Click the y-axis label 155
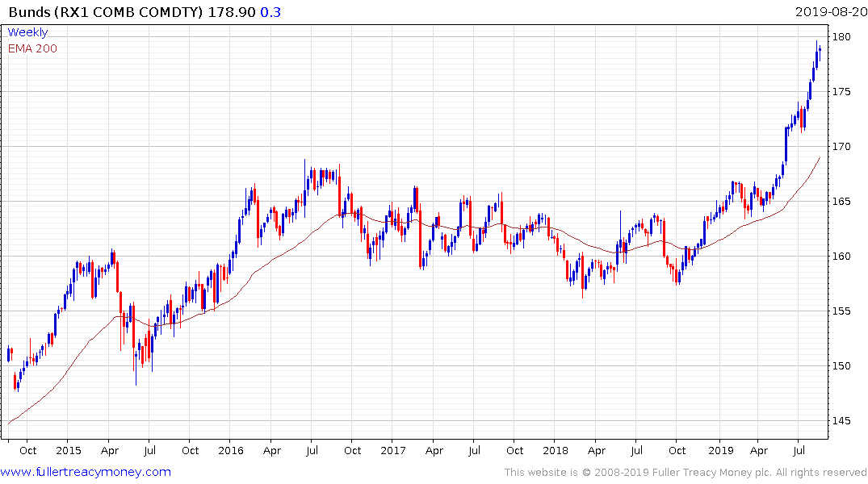The image size is (868, 484). [x=841, y=311]
